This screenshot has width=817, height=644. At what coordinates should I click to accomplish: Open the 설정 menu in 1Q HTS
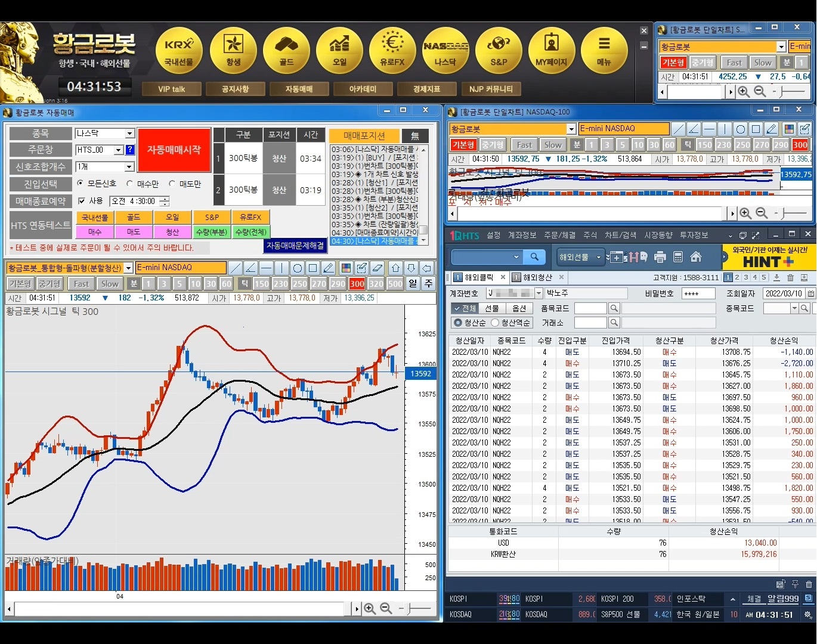[x=494, y=236]
